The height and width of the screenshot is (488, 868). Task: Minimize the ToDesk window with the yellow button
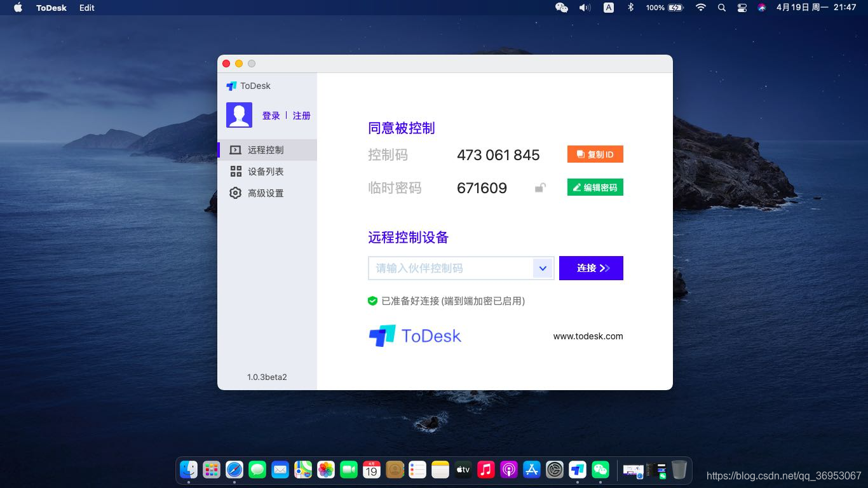(x=239, y=64)
